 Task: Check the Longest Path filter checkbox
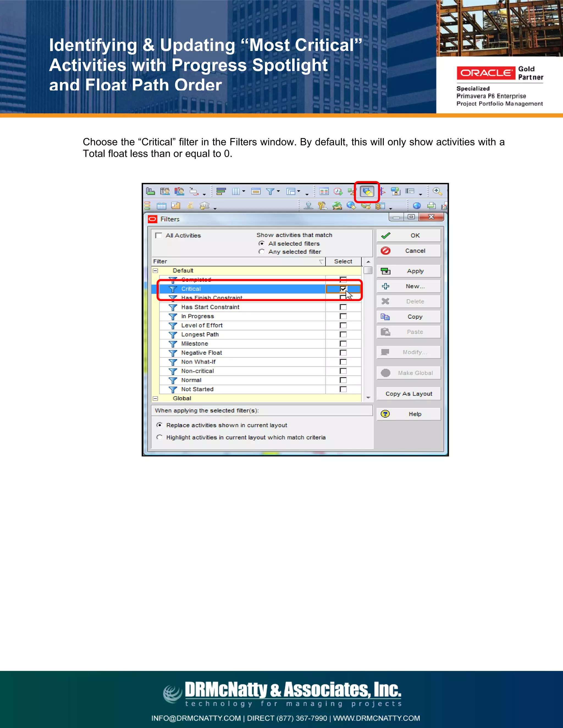click(343, 334)
